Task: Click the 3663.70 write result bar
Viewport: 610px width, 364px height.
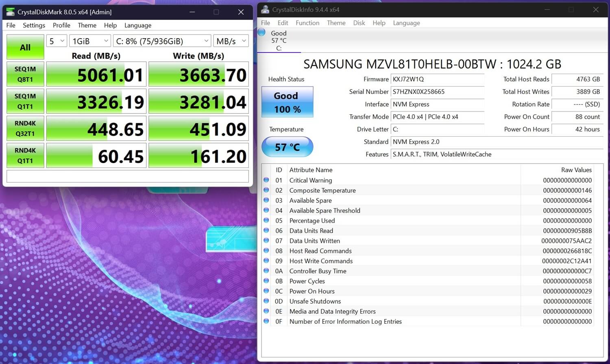Action: point(198,74)
